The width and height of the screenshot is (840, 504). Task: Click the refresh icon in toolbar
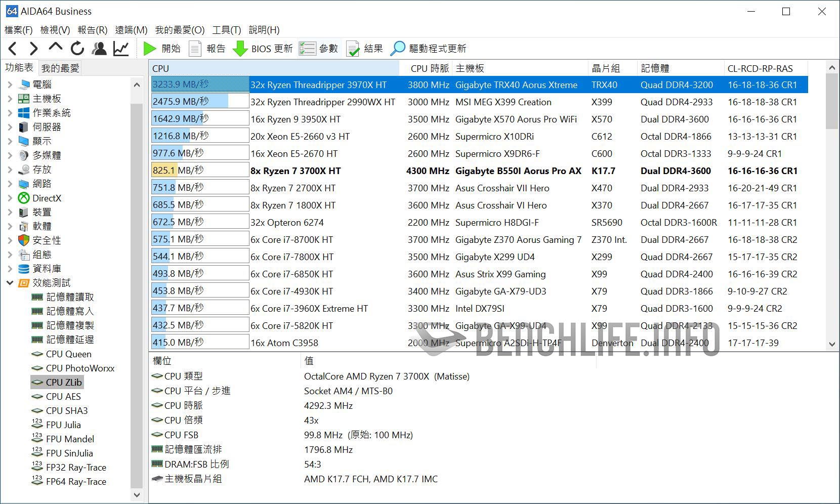(77, 49)
